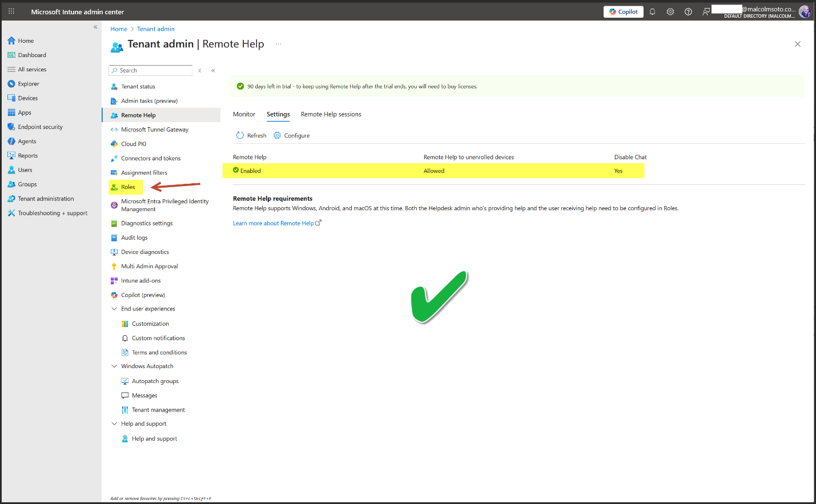Viewport: 816px width, 504px height.
Task: Open Roles in the tenant admin menu
Action: pos(128,187)
